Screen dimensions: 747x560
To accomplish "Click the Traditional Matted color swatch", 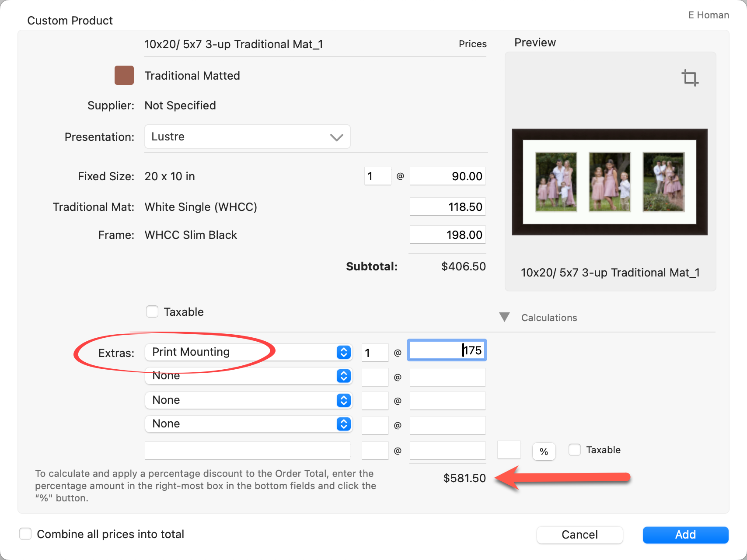I will point(124,75).
